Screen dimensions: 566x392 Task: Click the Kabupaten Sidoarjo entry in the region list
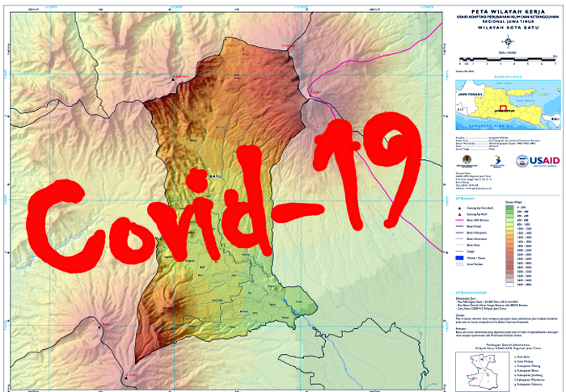(528, 385)
